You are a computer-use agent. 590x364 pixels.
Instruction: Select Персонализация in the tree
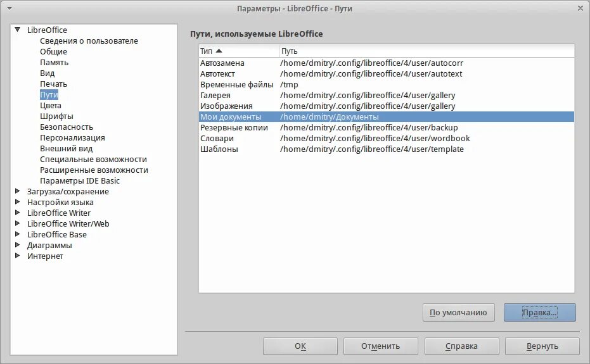click(x=72, y=137)
